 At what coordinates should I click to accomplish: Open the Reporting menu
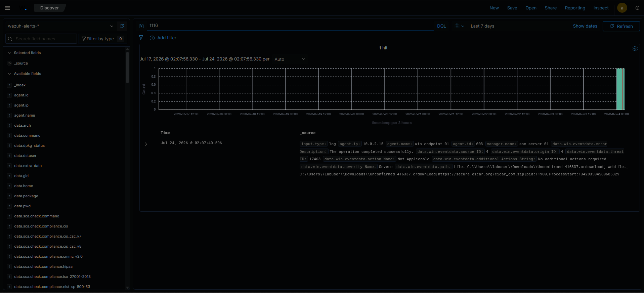(575, 8)
